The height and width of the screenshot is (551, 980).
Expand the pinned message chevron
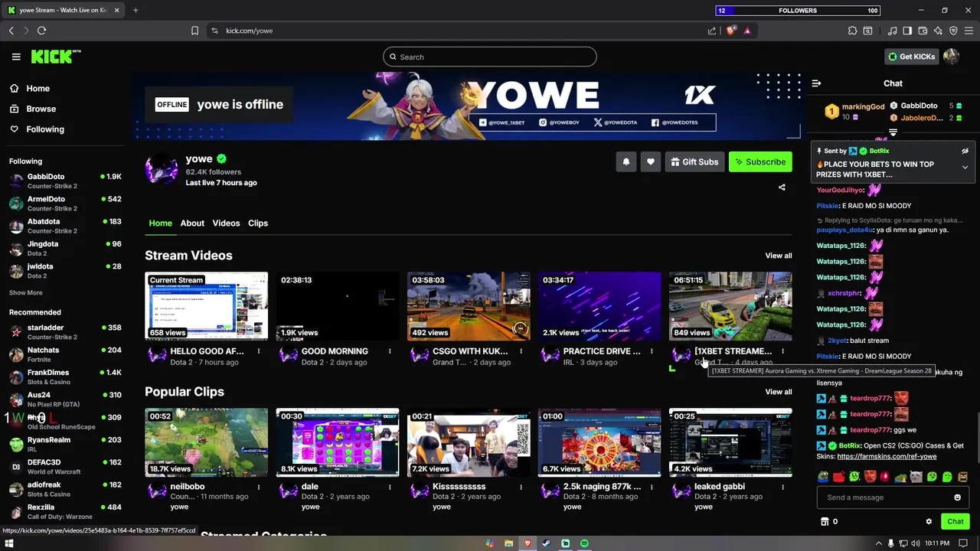point(965,167)
